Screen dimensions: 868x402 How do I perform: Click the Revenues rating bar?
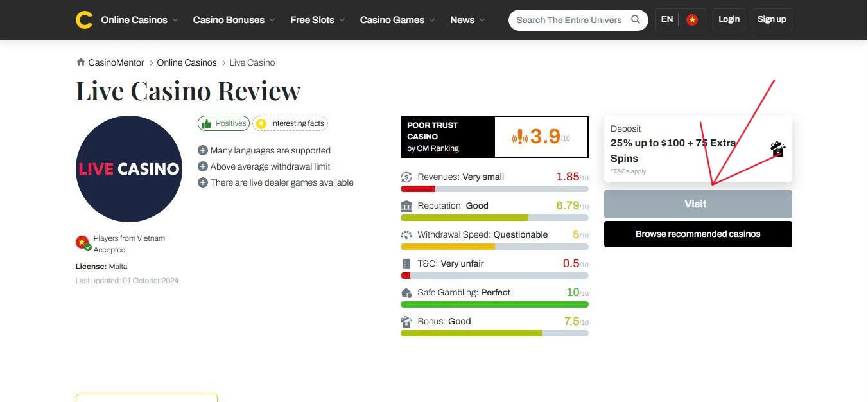[494, 189]
